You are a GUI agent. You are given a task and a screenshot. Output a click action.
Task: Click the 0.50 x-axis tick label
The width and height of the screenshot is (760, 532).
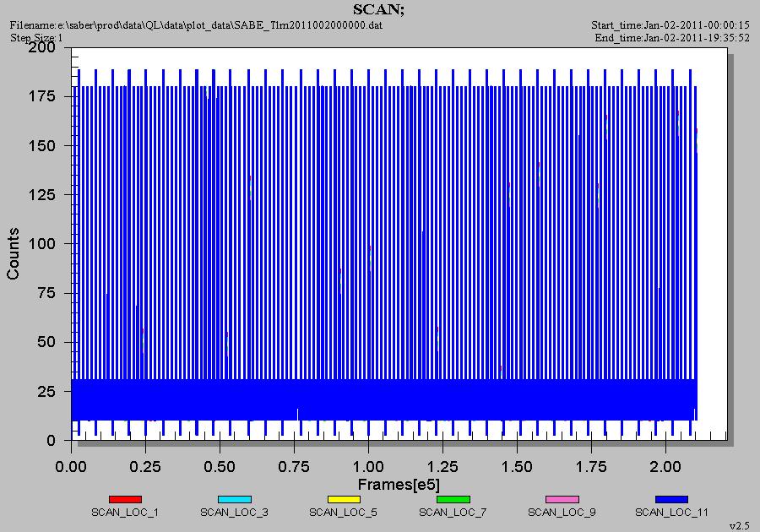(x=220, y=467)
